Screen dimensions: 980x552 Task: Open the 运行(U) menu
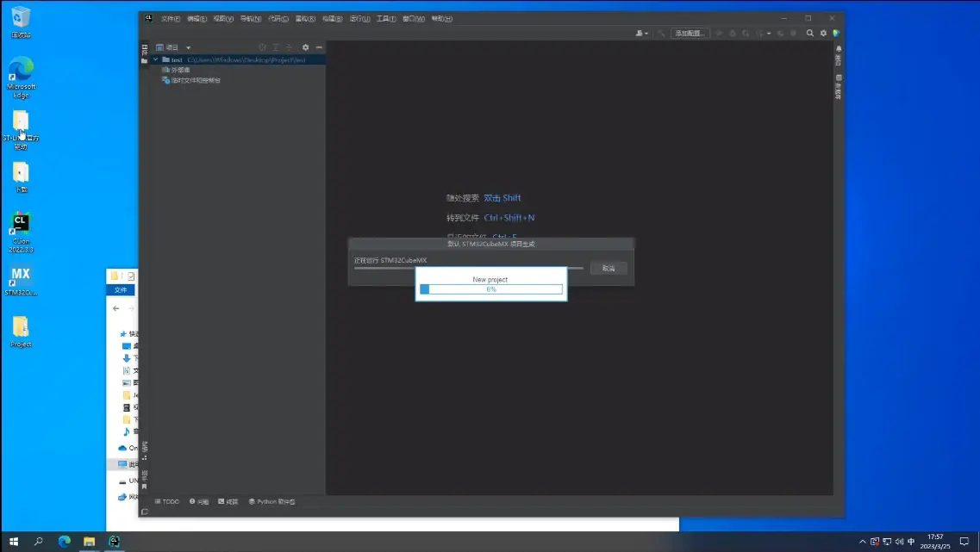point(359,19)
